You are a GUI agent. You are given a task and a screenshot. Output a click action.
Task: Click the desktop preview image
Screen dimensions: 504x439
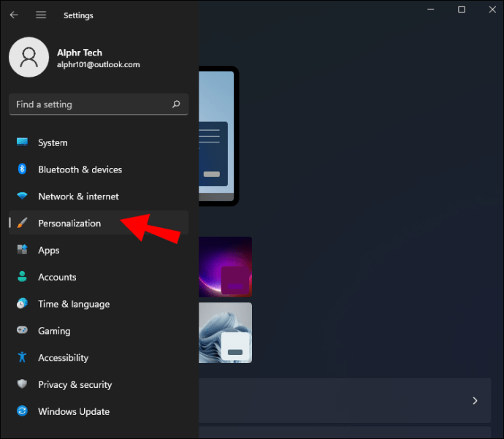tap(217, 135)
